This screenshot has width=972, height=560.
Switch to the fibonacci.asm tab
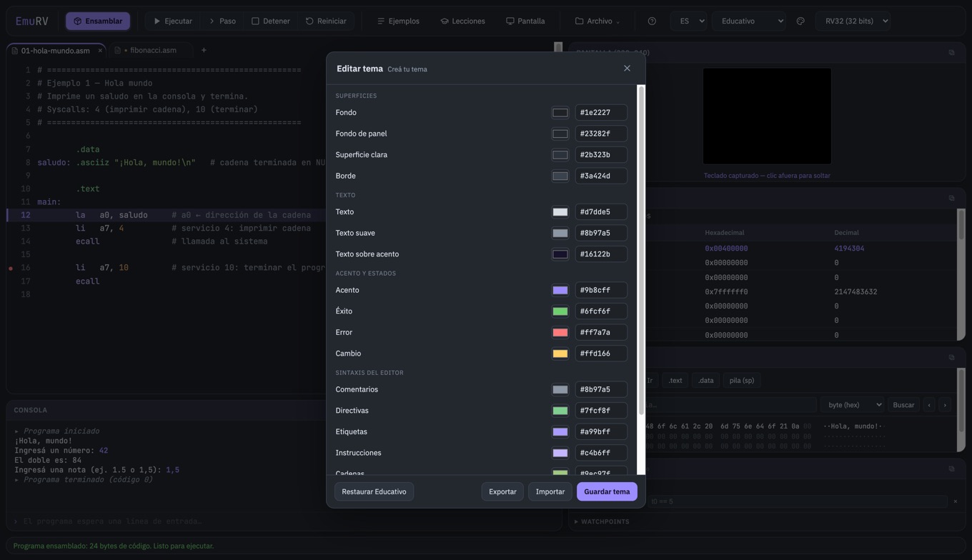(153, 51)
